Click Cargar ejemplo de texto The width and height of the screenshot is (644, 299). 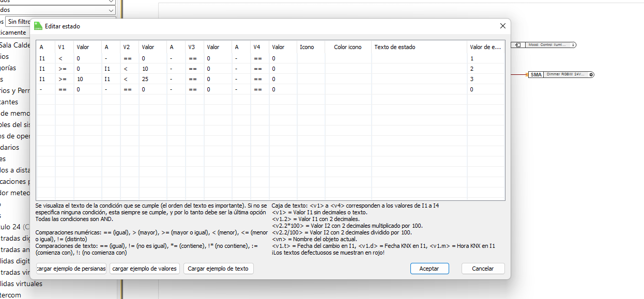pyautogui.click(x=218, y=269)
